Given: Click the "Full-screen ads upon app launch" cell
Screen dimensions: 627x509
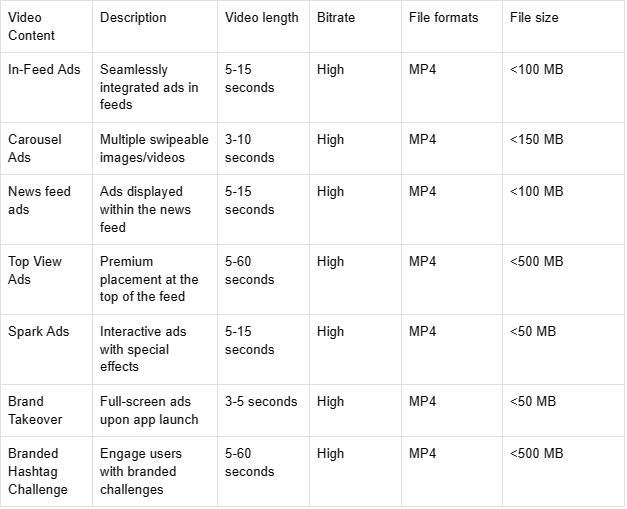Looking at the screenshot, I should [x=149, y=411].
